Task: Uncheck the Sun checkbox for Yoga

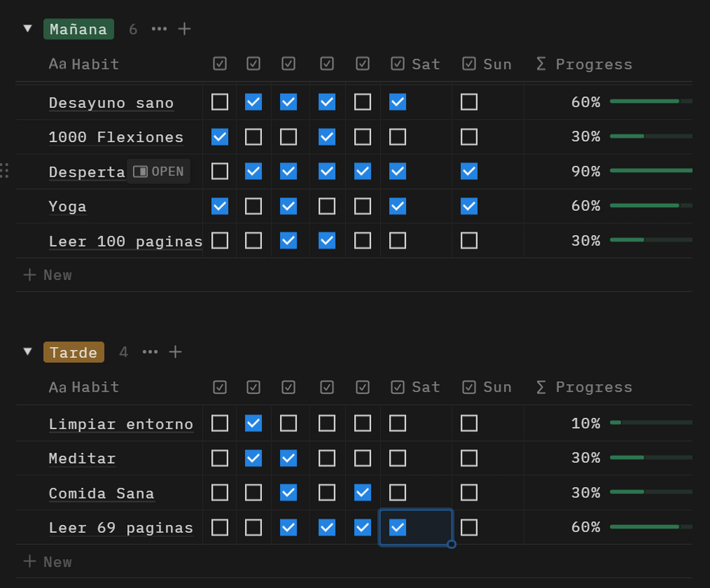Action: (x=469, y=206)
